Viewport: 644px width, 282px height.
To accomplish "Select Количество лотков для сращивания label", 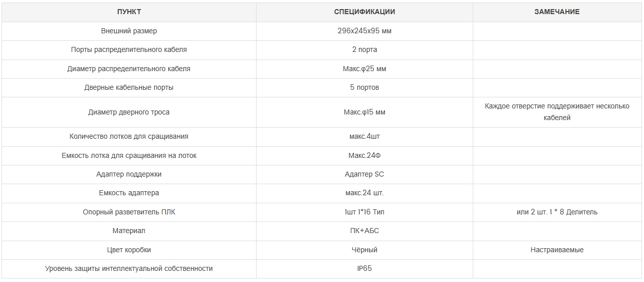I will pos(129,137).
